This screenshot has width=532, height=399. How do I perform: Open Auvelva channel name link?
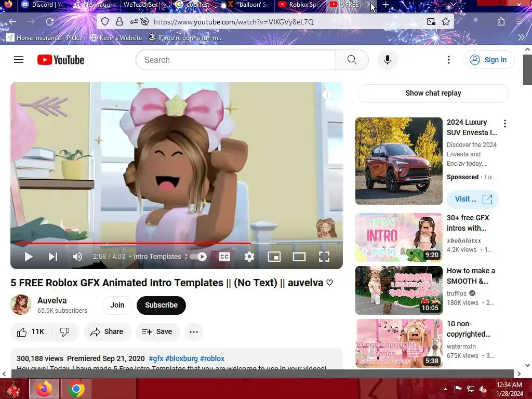point(52,300)
